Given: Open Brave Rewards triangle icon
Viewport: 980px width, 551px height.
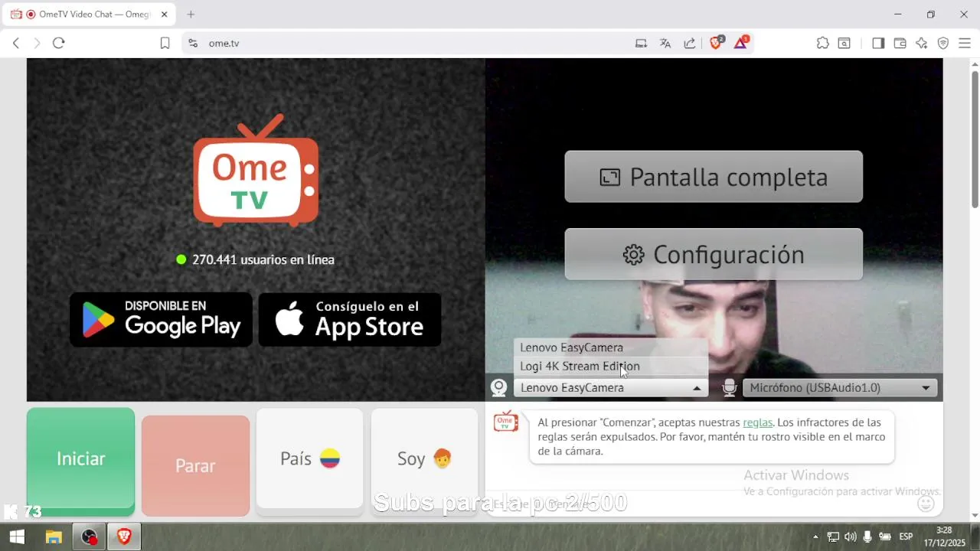Looking at the screenshot, I should click(740, 43).
